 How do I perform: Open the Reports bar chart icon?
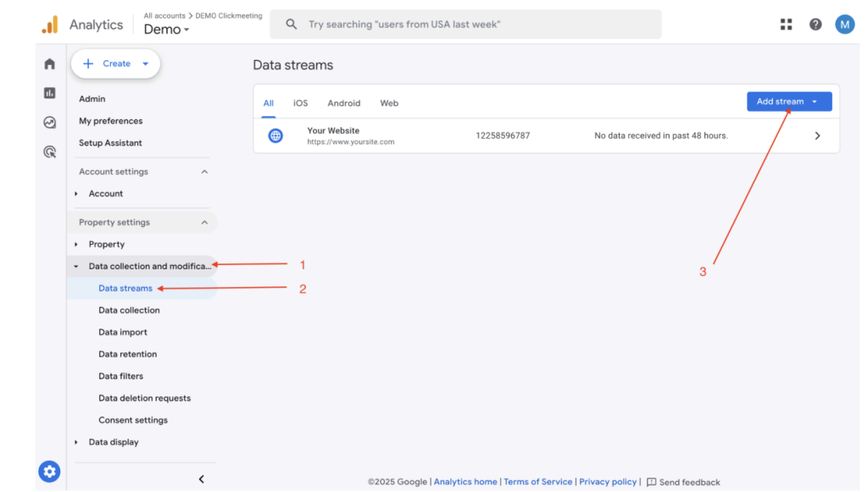50,93
